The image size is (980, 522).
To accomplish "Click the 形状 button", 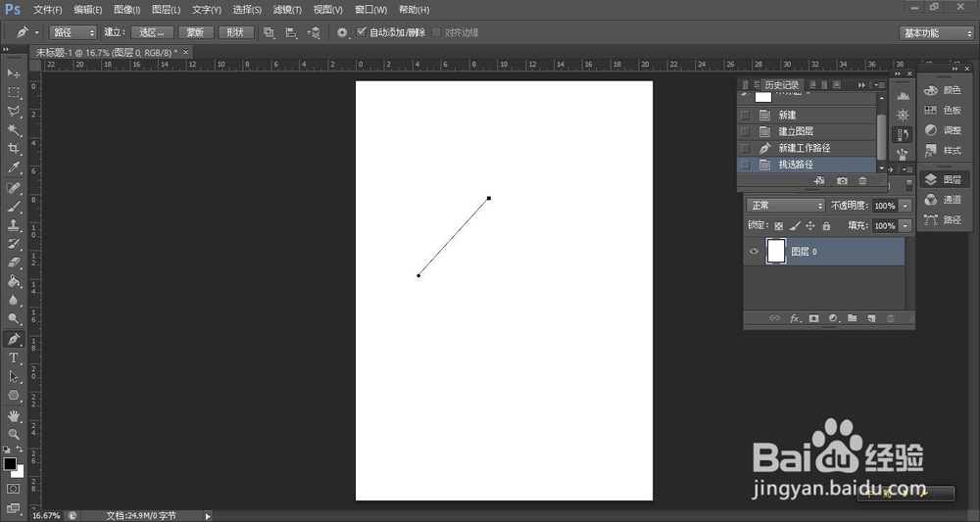I will click(x=235, y=32).
